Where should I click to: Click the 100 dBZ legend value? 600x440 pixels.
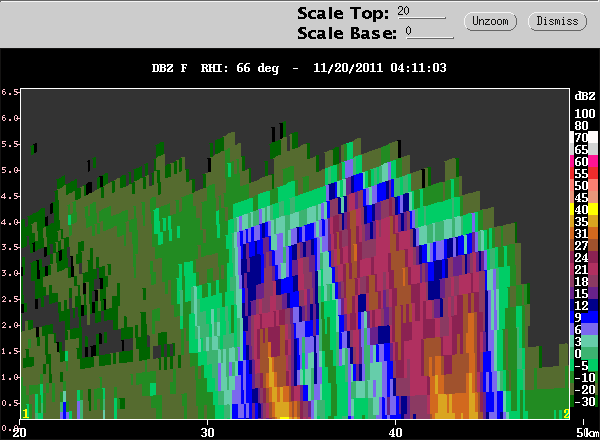(585, 114)
